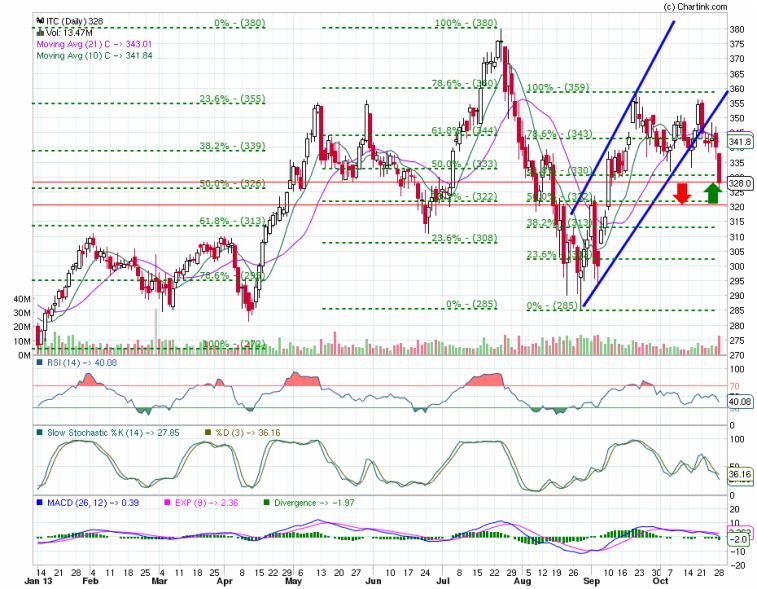Click the 285 price axis label
This screenshot has width=757, height=589.
pyautogui.click(x=737, y=310)
